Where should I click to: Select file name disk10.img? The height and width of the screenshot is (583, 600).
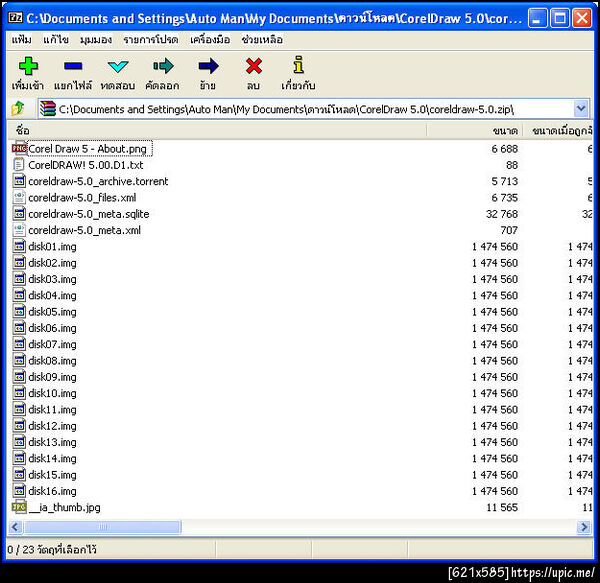tap(52, 393)
